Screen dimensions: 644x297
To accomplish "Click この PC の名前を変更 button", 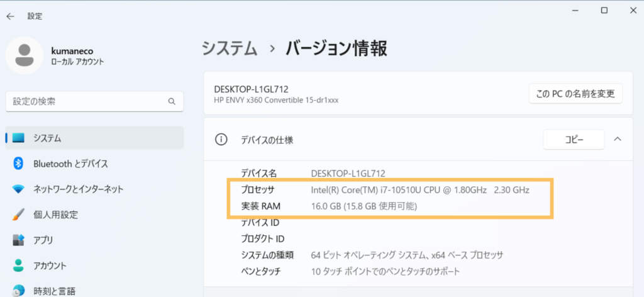I will 575,94.
